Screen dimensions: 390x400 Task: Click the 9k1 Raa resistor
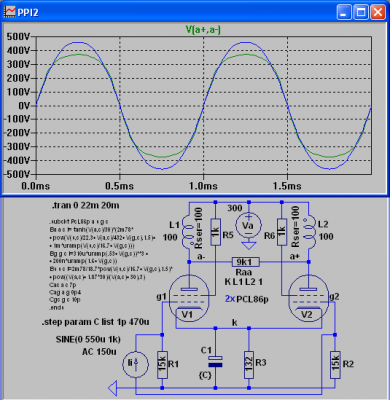tap(246, 262)
